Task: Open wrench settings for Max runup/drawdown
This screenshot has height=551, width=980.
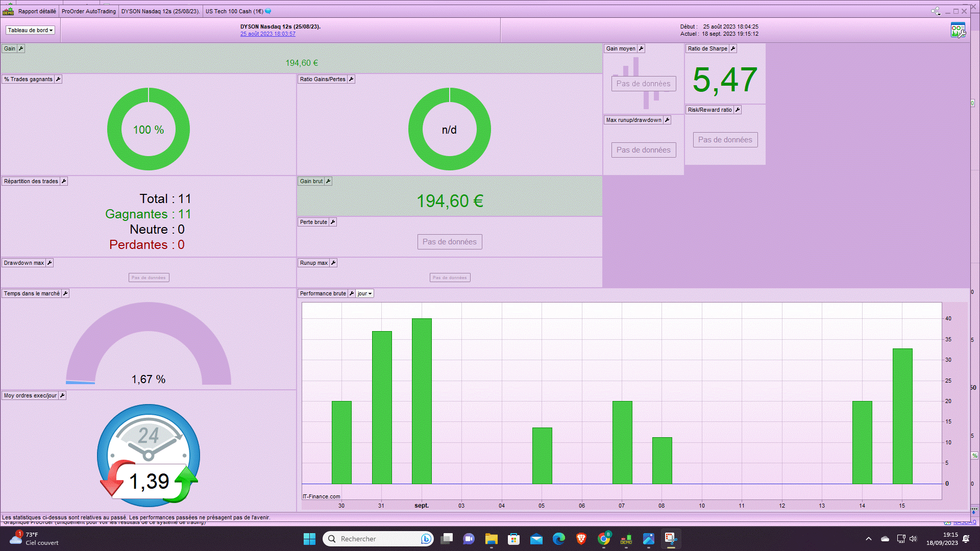Action: [667, 120]
